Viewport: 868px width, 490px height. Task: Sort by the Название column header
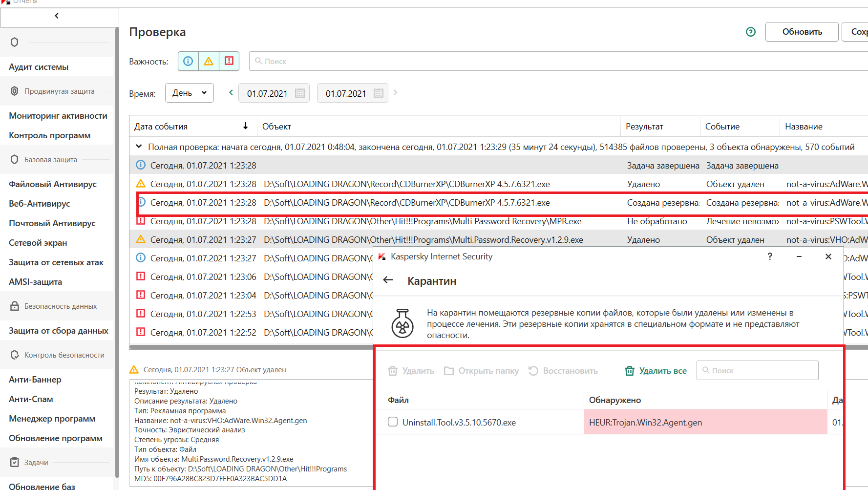coord(824,127)
